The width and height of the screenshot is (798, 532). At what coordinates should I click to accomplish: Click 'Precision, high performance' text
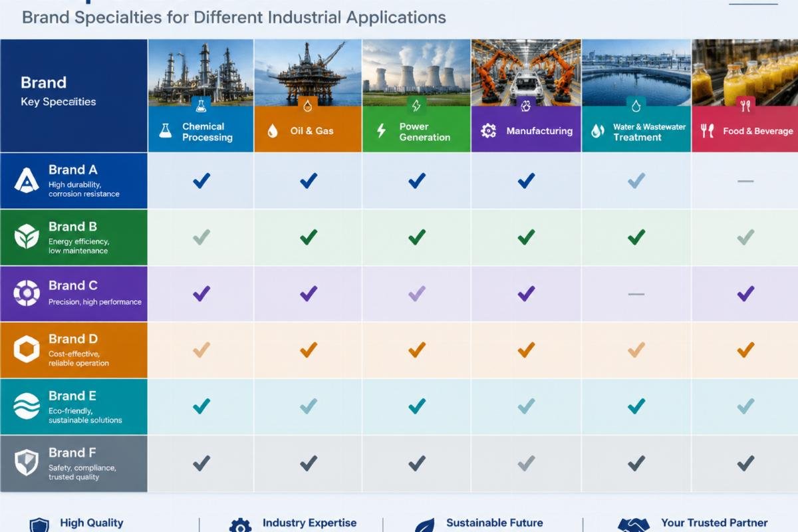95,302
